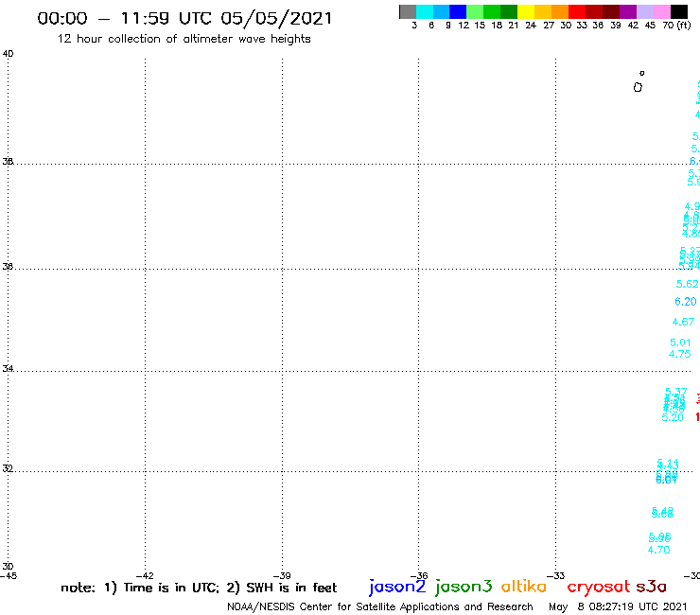This screenshot has height=615, width=700.
Task: Click the latitude axis label 40
Action: click(8, 54)
